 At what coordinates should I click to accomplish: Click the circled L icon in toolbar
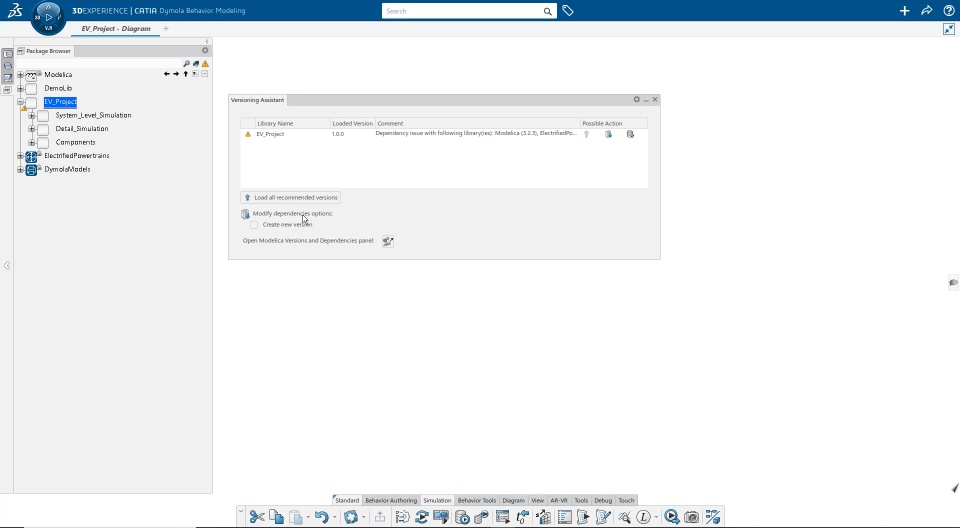643,517
